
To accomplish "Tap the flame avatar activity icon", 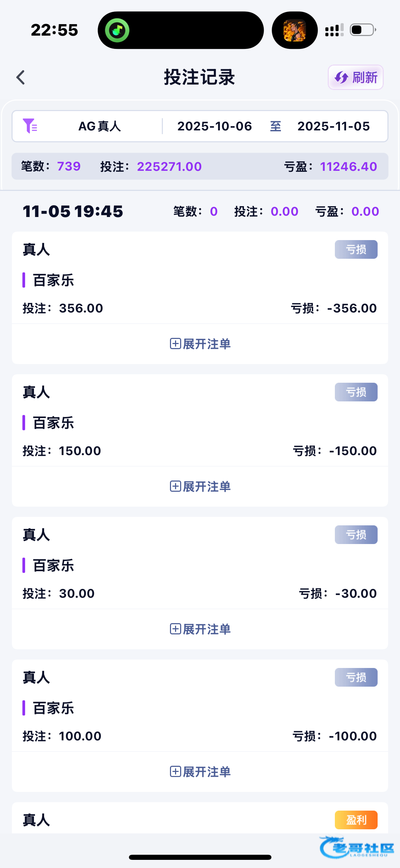I will (x=294, y=31).
